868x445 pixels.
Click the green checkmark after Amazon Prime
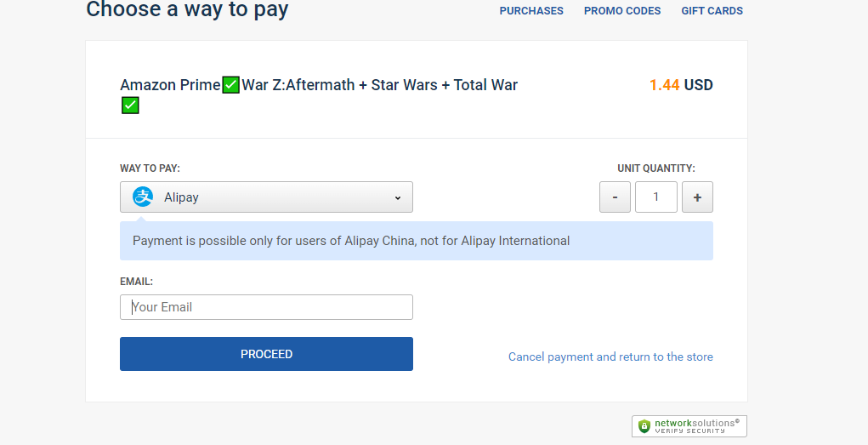231,85
